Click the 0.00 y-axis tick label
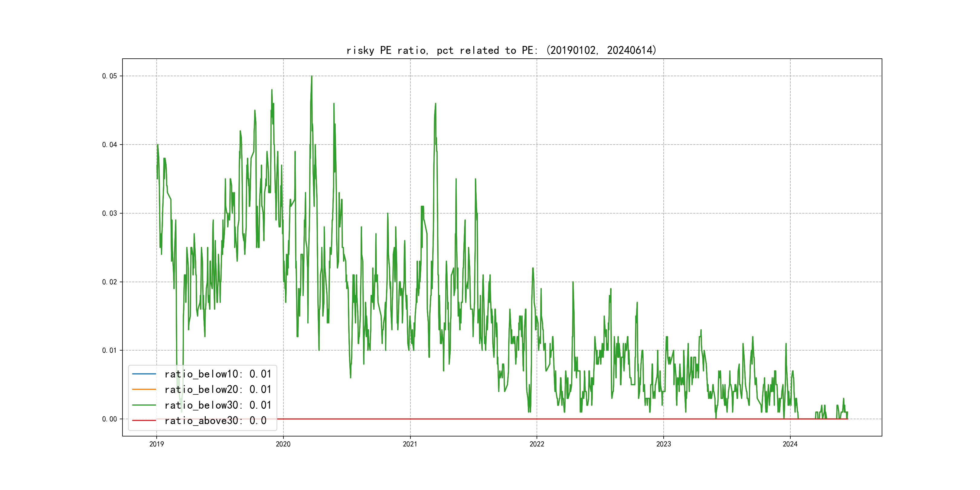980x490 pixels. (109, 419)
